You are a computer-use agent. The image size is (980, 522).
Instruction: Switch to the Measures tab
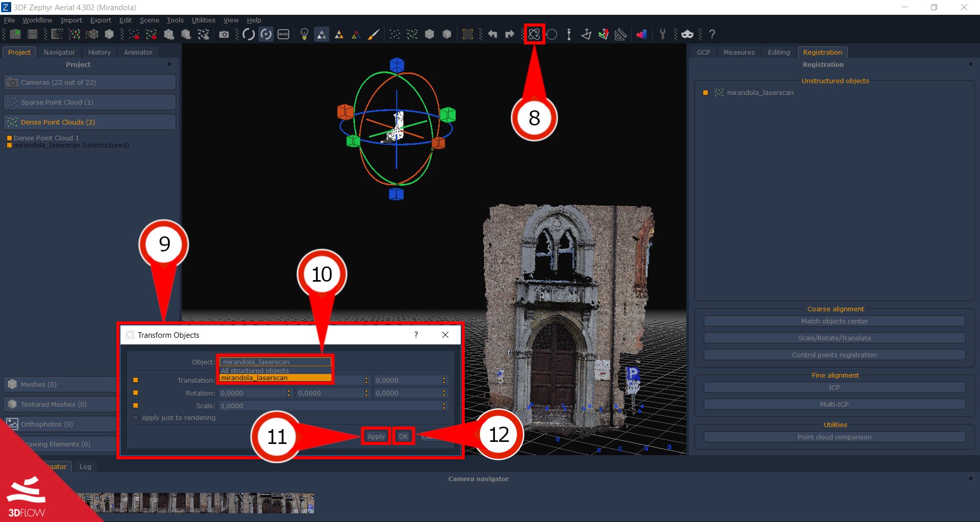click(738, 52)
